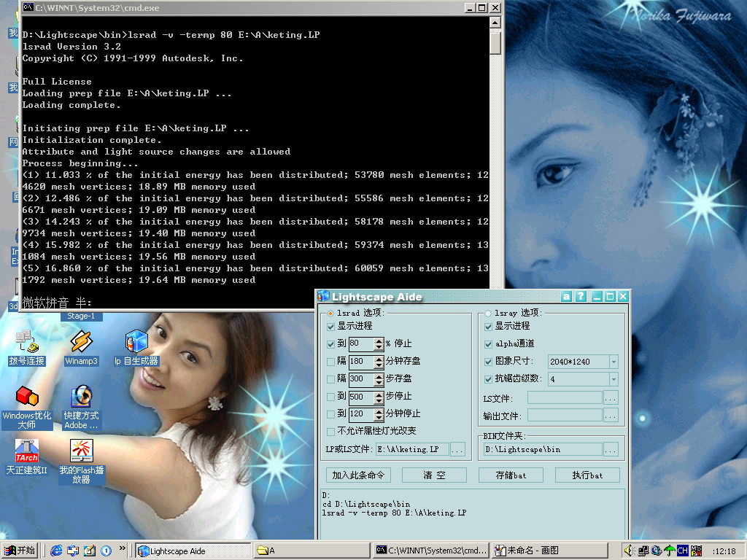Viewport: 747px width, 560px height.
Task: Browse for LP或LS文件 with ... button
Action: click(457, 449)
